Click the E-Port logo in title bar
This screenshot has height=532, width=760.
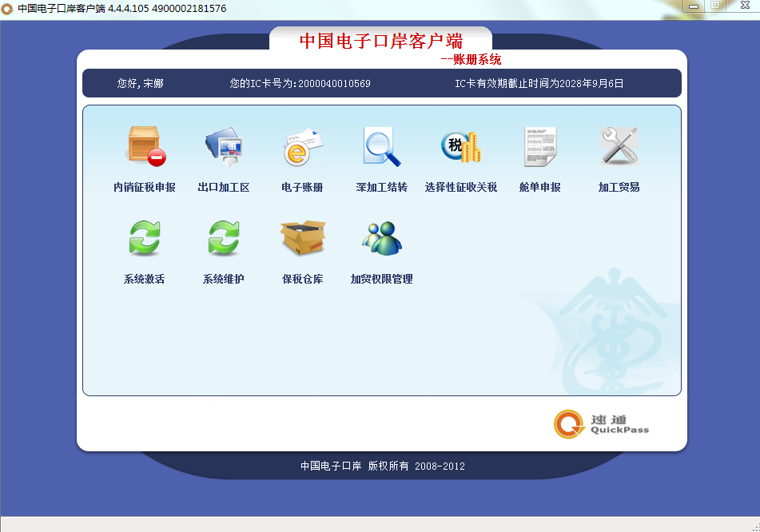[x=8, y=8]
